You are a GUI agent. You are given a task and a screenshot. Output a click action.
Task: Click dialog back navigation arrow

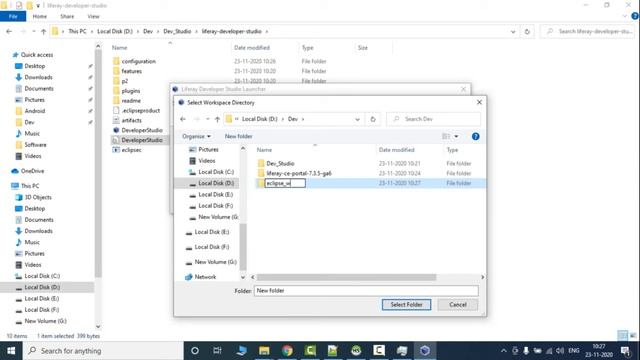[183, 119]
